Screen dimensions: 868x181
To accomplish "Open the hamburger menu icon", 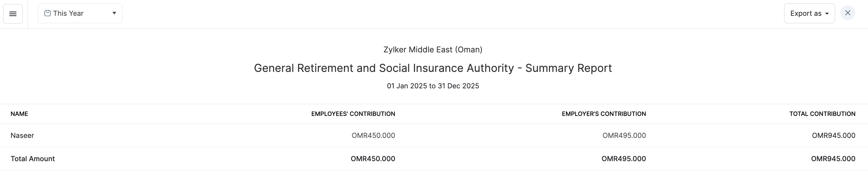I will tap(13, 14).
